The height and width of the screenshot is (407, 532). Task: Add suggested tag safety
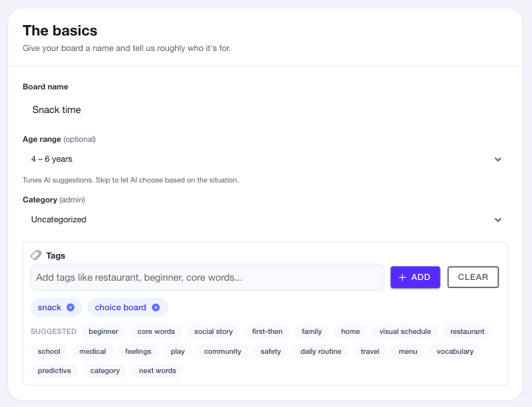[271, 352]
